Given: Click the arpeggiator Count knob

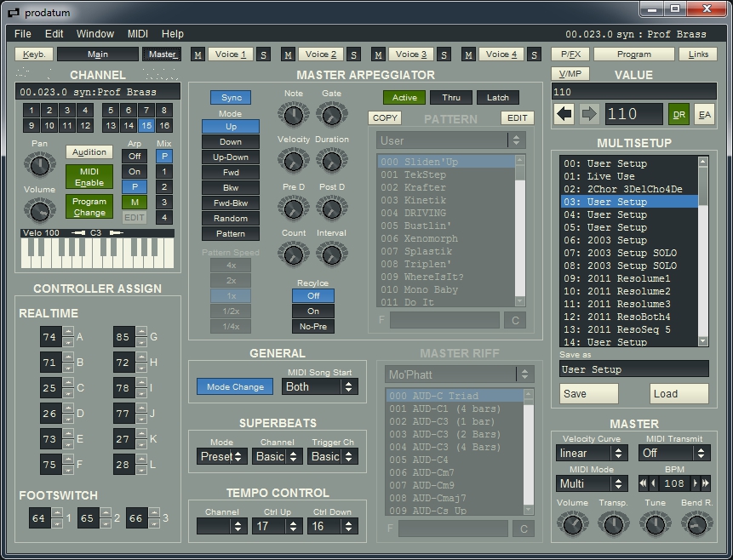Looking at the screenshot, I should click(294, 254).
